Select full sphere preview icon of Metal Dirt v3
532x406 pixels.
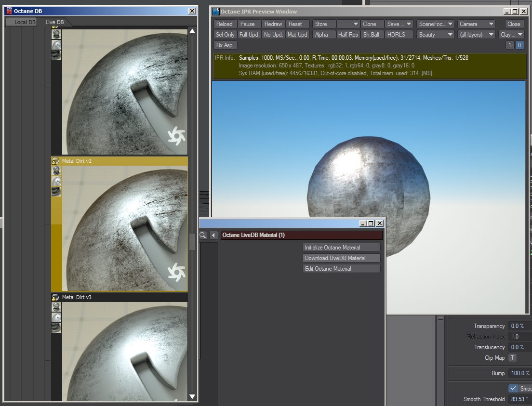[56, 307]
